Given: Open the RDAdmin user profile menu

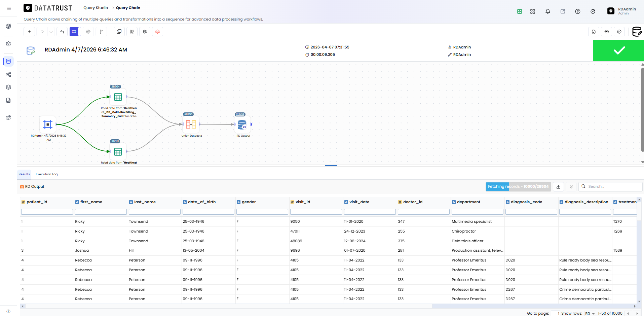Looking at the screenshot, I should [622, 11].
